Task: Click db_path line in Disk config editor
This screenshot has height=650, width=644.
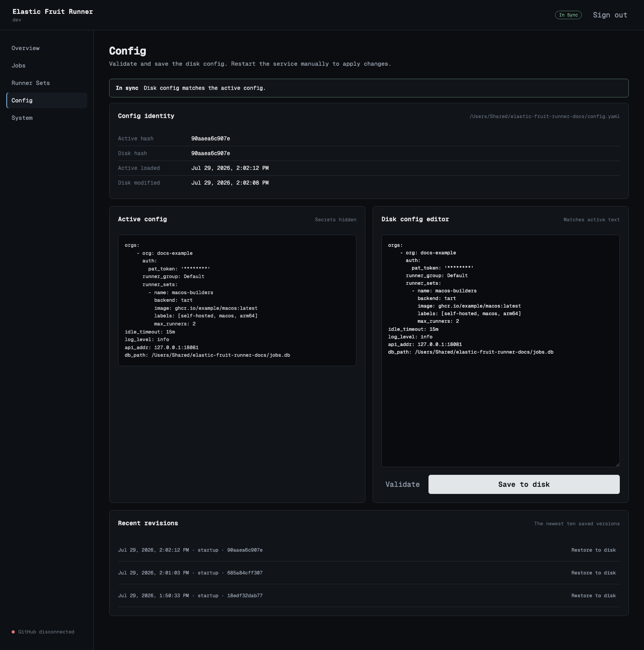Action: click(x=470, y=352)
